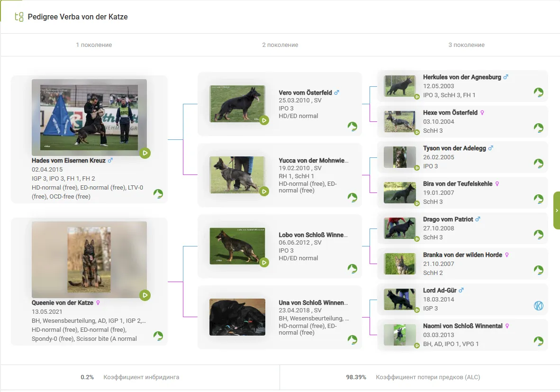This screenshot has height=392, width=560.
Task: Select the '1 поколение' column header
Action: 94,45
